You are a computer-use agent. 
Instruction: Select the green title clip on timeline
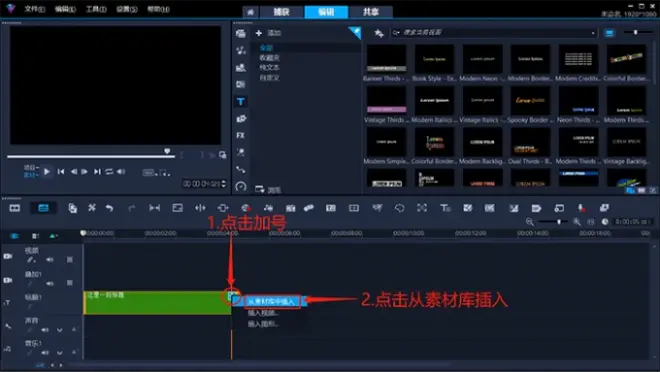tap(157, 303)
